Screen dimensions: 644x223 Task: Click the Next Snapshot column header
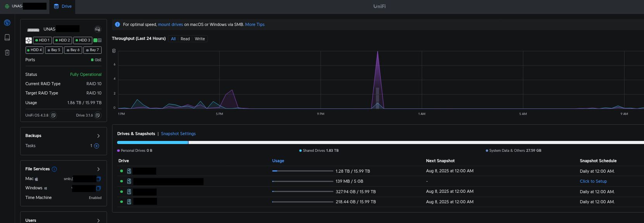pos(440,161)
